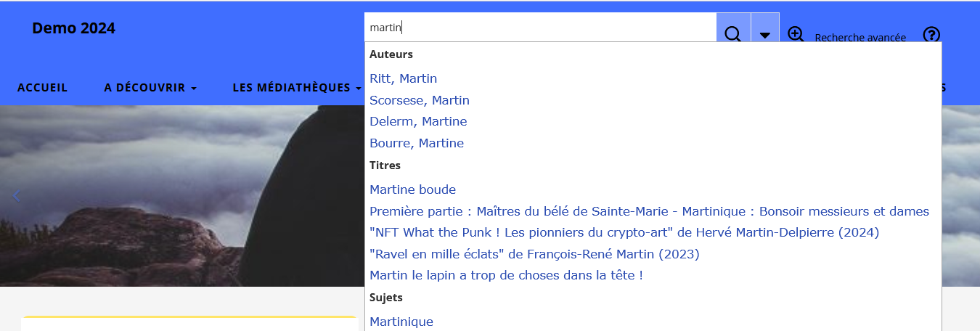Open the ACCUEIL menu item

click(42, 87)
